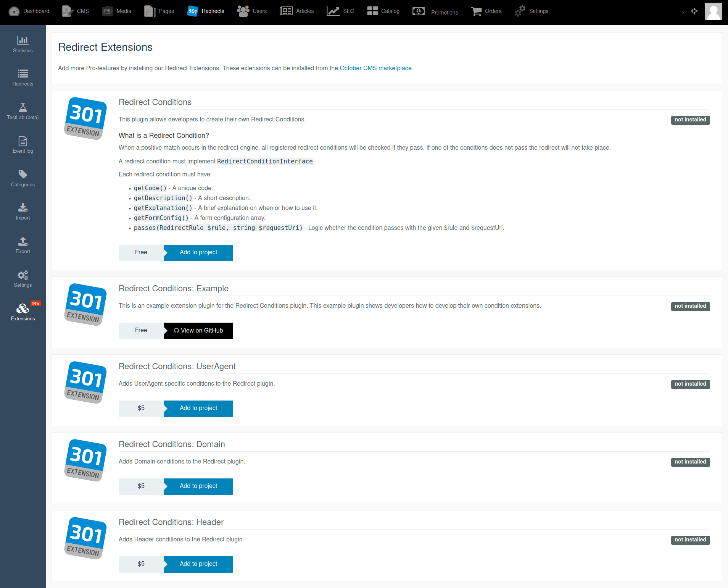Click the Catalog grid icon
Image resolution: width=728 pixels, height=588 pixels.
[372, 11]
